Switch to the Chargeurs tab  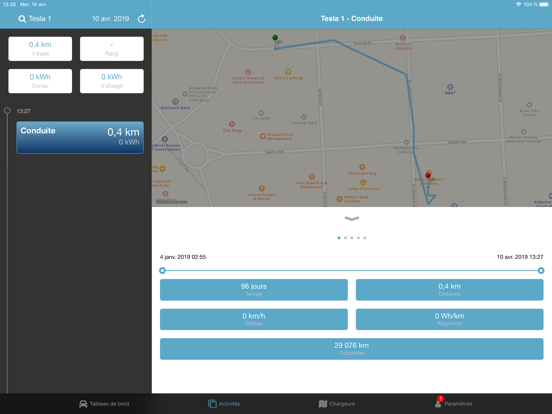[x=337, y=404]
